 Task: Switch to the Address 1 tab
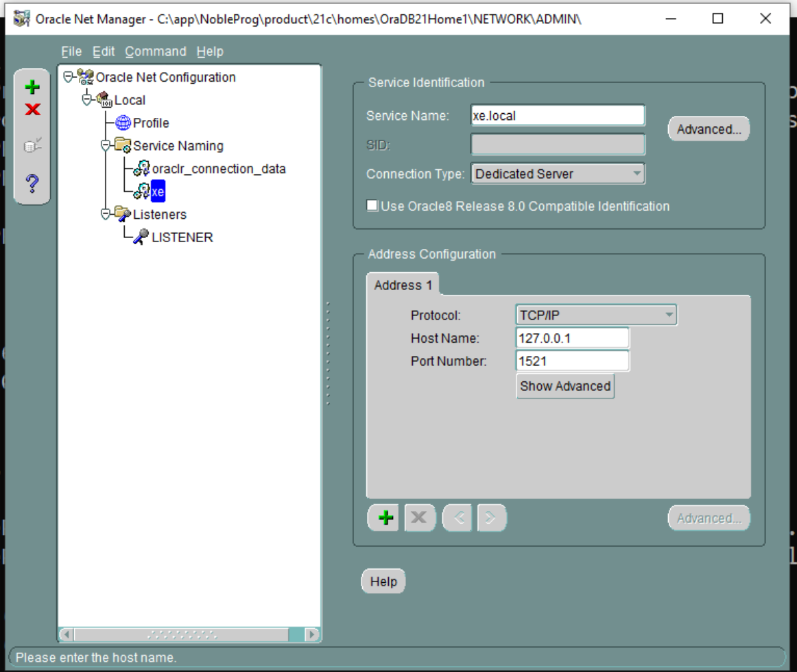[x=403, y=285]
